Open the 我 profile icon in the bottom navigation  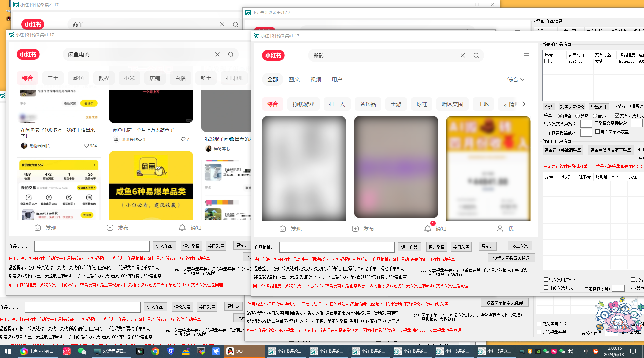(x=500, y=229)
